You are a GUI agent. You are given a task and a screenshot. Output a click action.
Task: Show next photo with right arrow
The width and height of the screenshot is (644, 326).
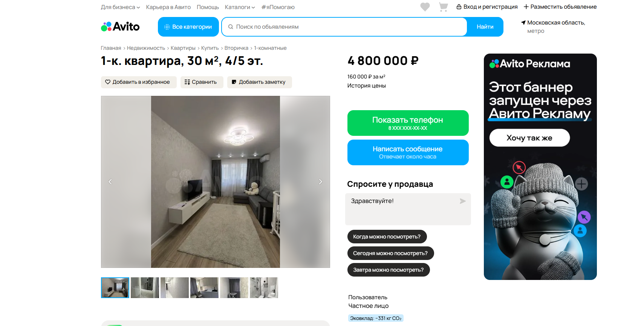pyautogui.click(x=320, y=181)
